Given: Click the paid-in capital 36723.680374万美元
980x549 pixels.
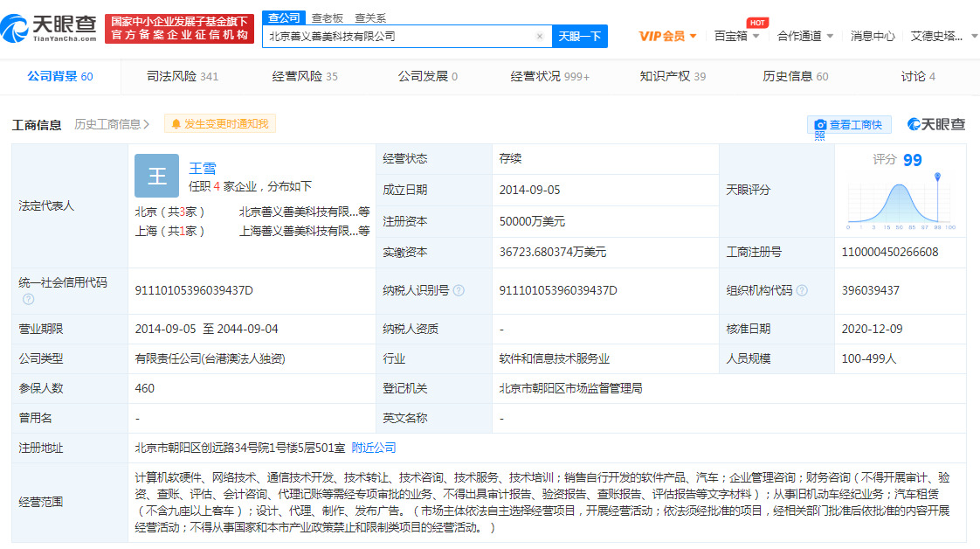Looking at the screenshot, I should [553, 252].
